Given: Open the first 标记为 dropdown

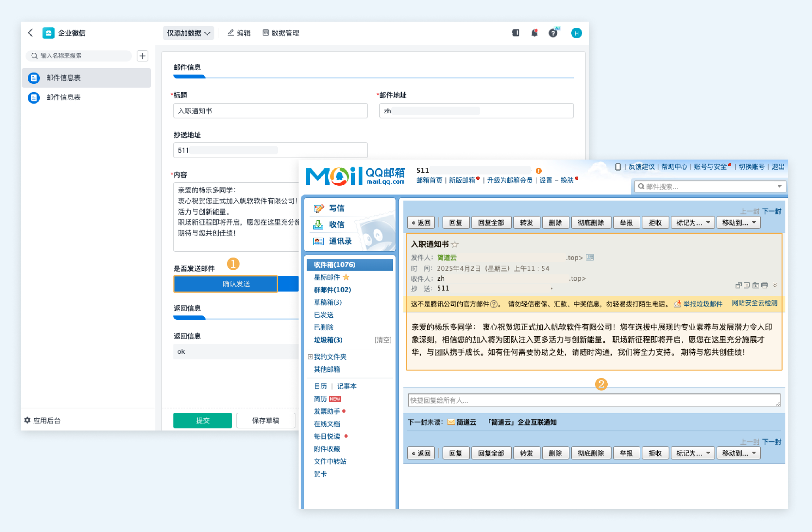Looking at the screenshot, I should pos(693,222).
